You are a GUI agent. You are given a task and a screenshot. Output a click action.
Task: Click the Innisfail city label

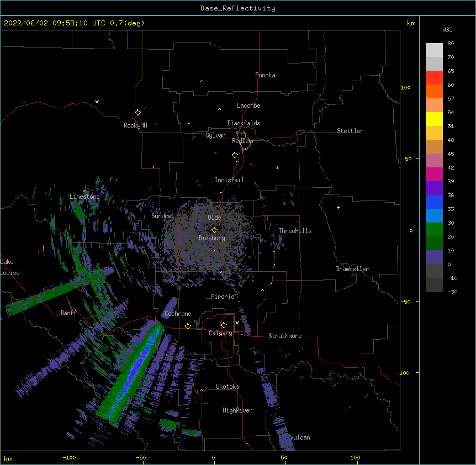(229, 180)
